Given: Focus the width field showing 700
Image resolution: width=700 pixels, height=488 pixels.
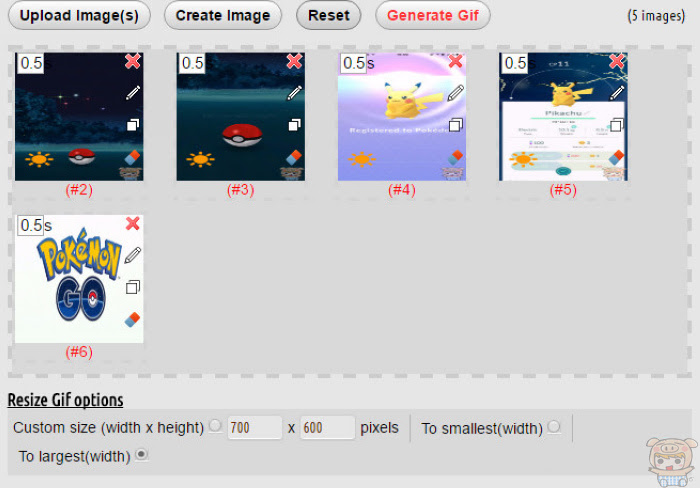Looking at the screenshot, I should point(254,428).
